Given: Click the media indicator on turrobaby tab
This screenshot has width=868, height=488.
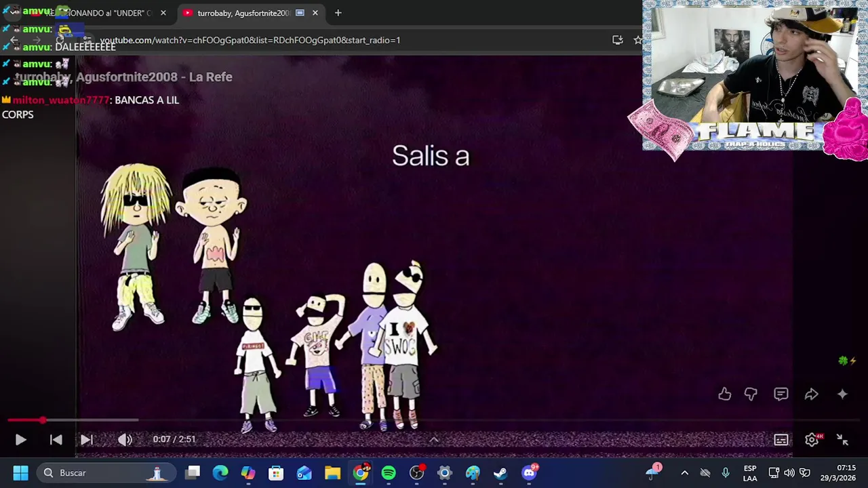Looking at the screenshot, I should (x=300, y=13).
